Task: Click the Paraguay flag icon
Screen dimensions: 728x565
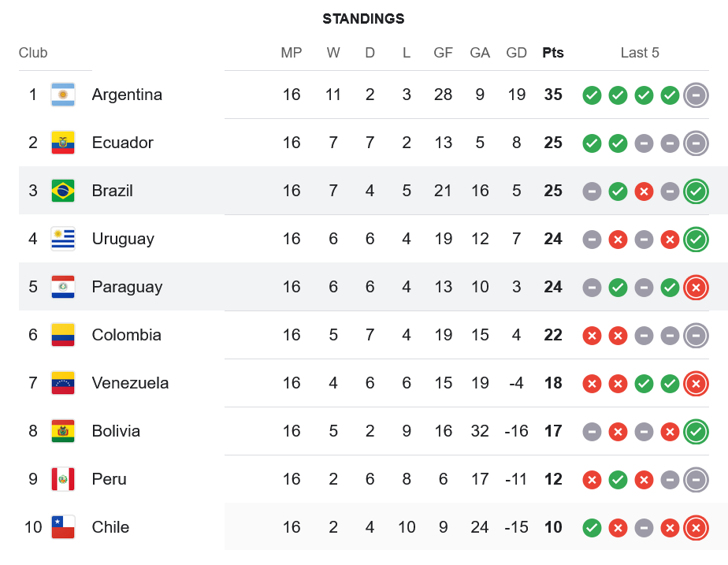Action: tap(63, 287)
